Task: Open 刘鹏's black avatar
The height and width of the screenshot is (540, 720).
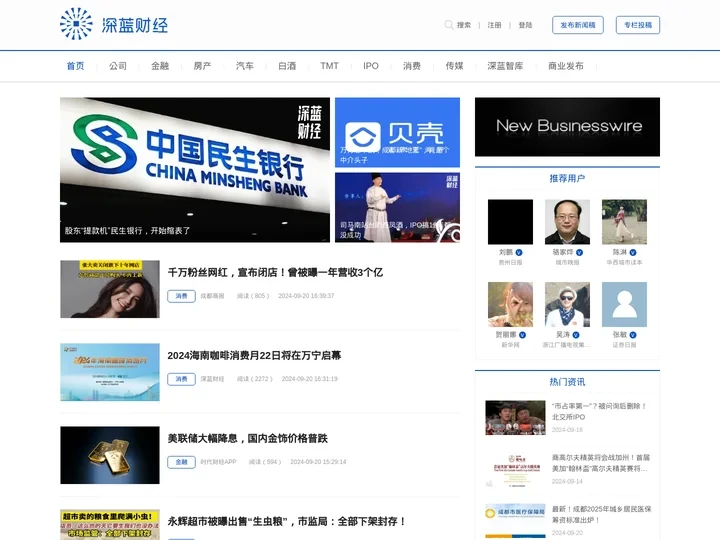Action: (510, 222)
